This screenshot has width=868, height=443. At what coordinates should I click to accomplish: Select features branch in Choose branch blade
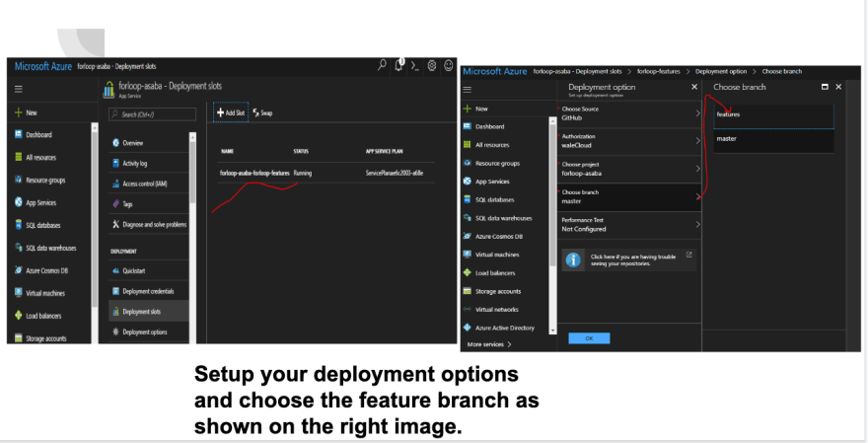[x=773, y=115]
